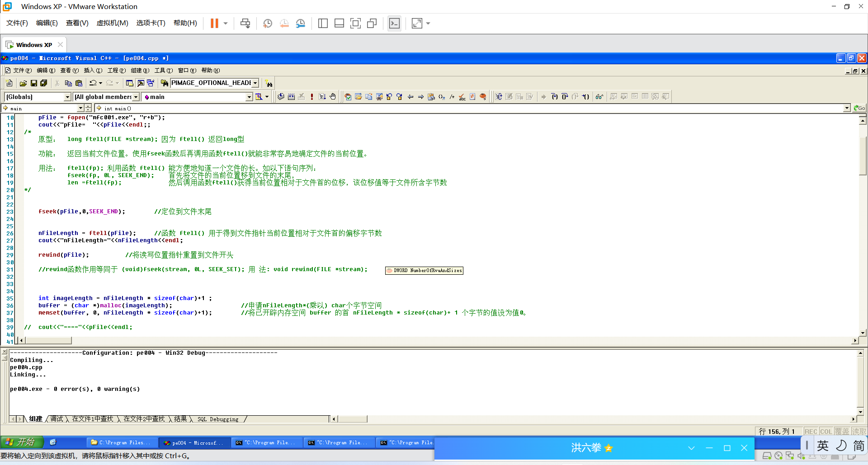Toggle the Output window icon
The image size is (868, 465).
140,83
